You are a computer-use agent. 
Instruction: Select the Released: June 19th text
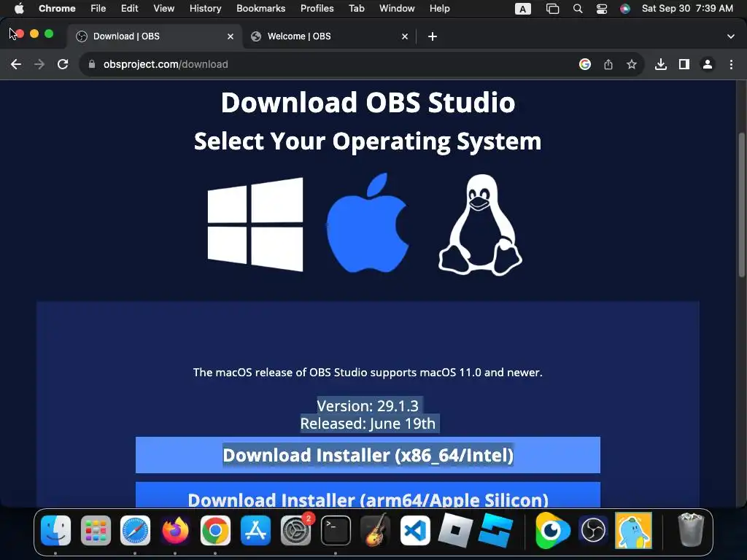pyautogui.click(x=368, y=424)
